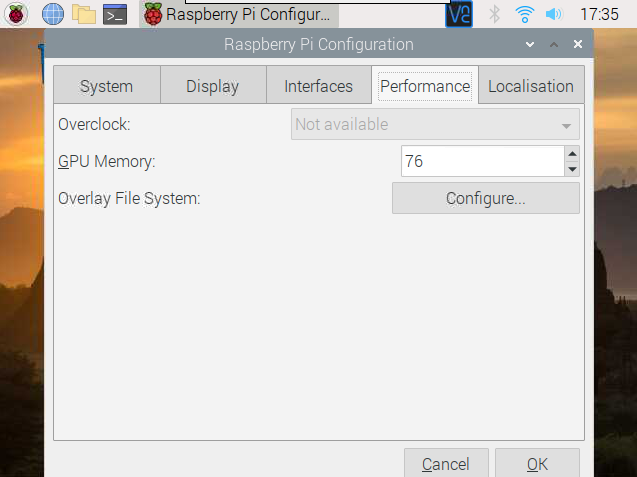Open the file manager folder icon

click(84, 15)
